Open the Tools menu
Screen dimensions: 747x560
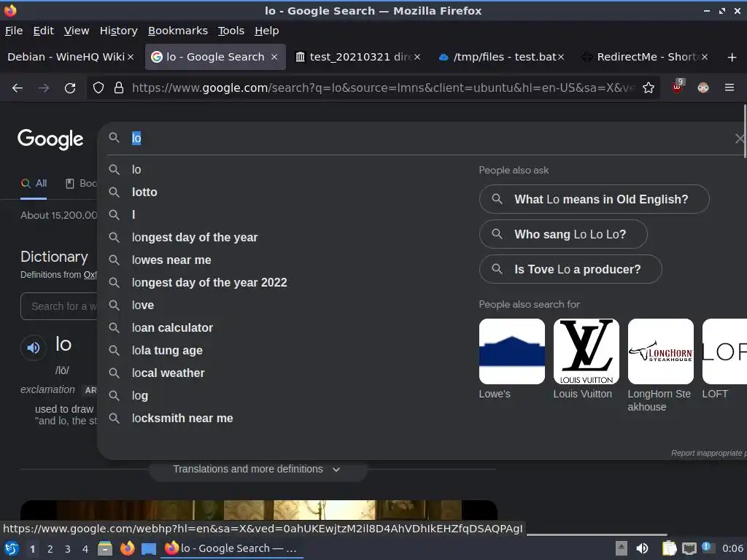click(231, 31)
